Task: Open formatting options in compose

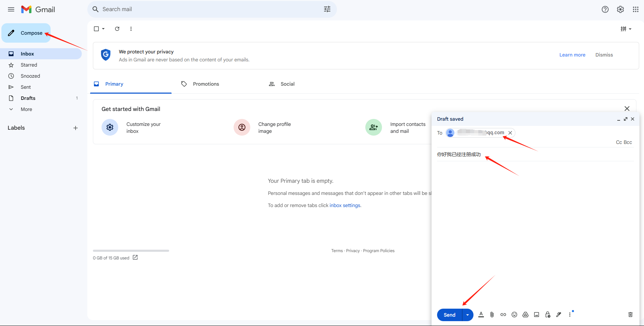Action: pyautogui.click(x=481, y=315)
